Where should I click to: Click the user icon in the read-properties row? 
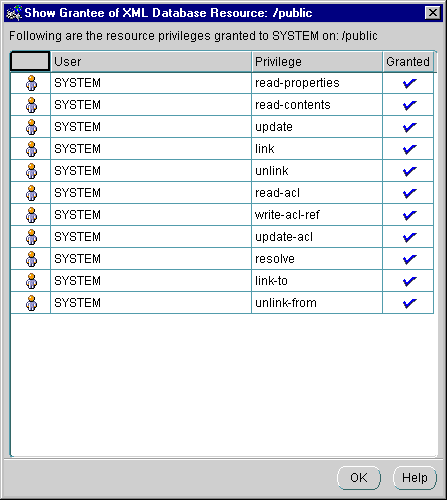[x=31, y=83]
